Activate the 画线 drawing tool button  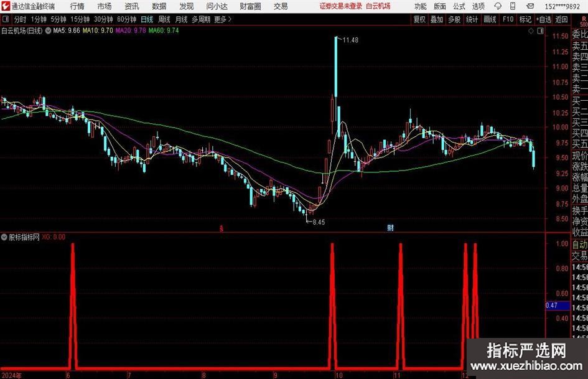point(490,19)
